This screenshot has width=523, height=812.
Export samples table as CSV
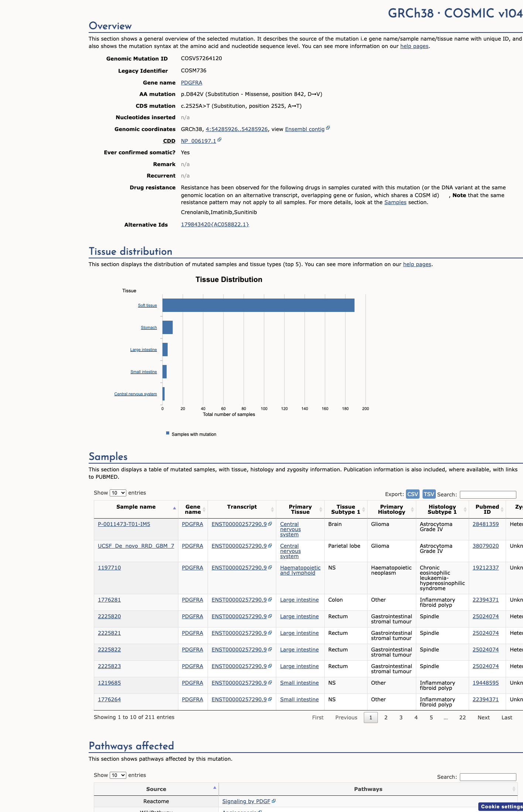coord(413,494)
